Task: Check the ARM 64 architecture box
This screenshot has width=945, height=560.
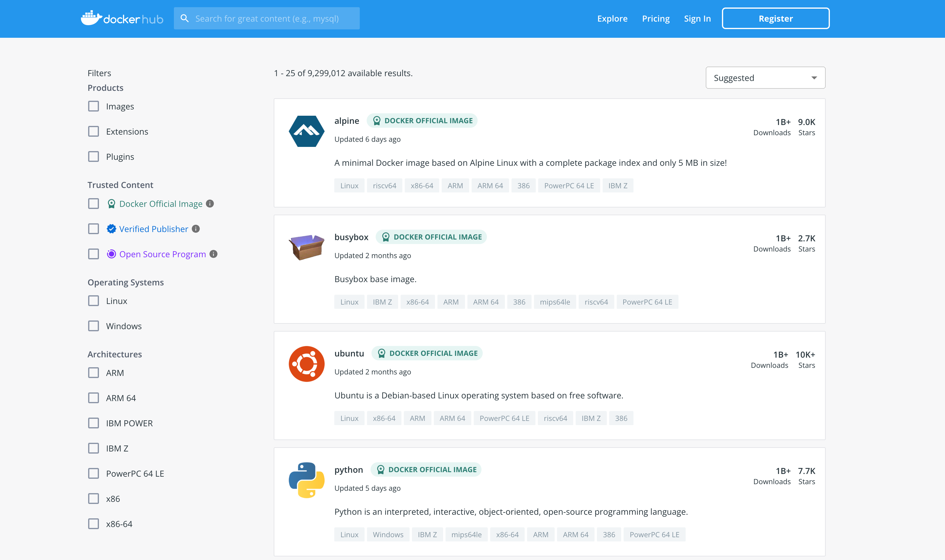Action: coord(94,398)
